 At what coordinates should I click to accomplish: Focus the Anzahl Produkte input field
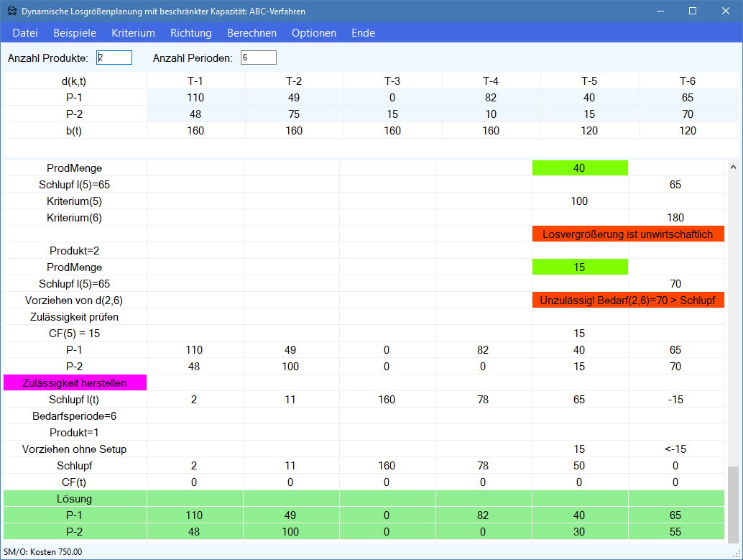(114, 58)
